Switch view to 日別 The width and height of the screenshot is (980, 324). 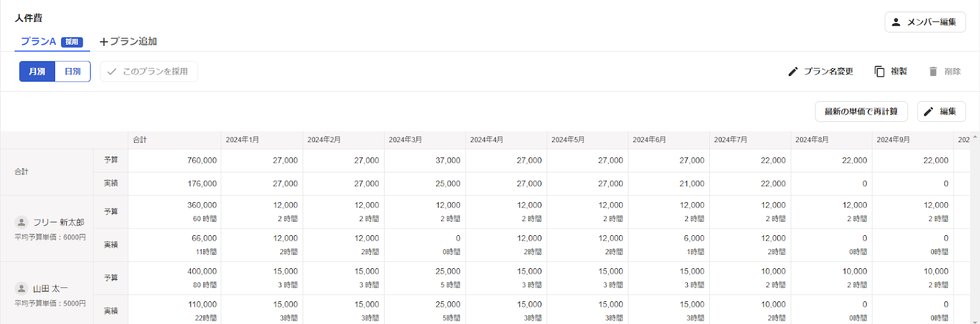(73, 72)
